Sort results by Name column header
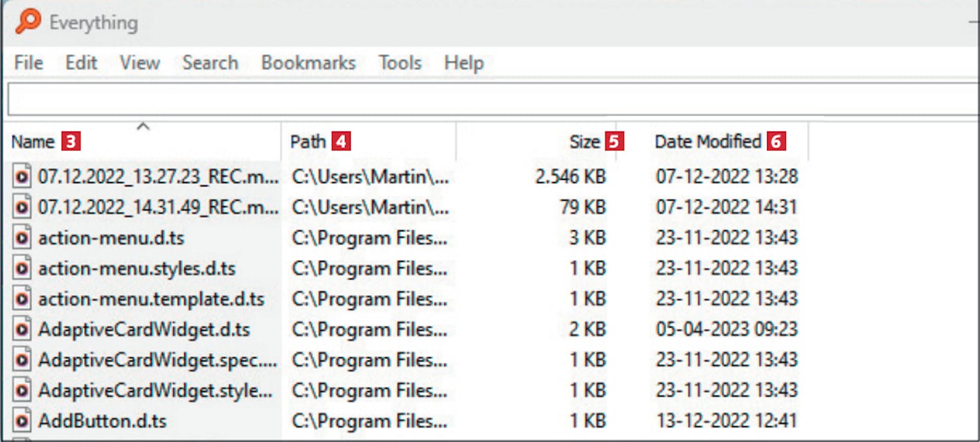 pyautogui.click(x=33, y=142)
